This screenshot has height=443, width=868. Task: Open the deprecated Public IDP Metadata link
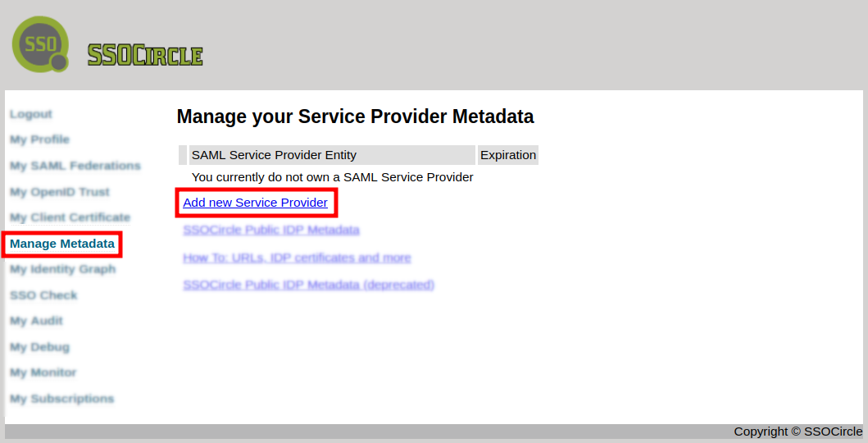click(x=308, y=285)
